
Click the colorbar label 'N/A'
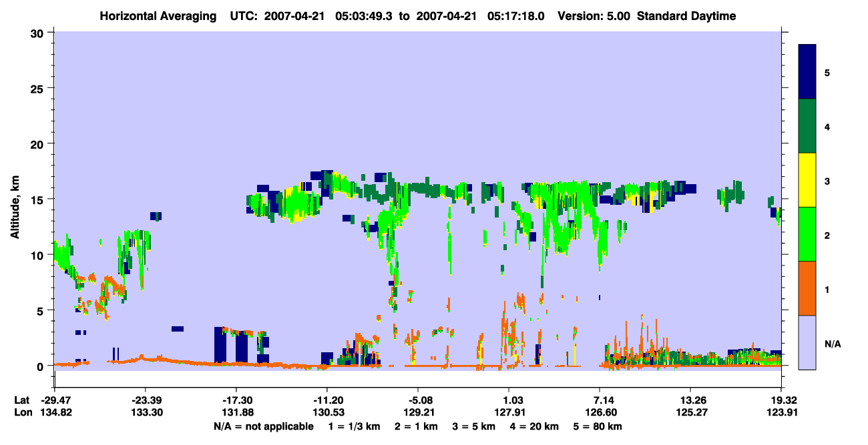click(833, 344)
